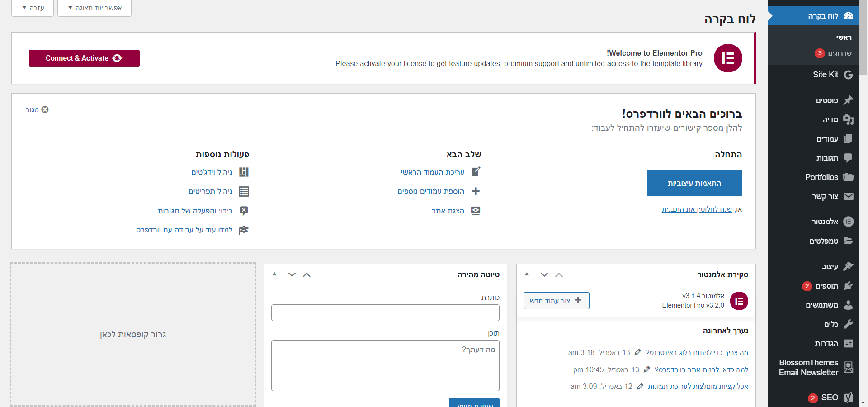The image size is (868, 407).
Task: Edit pencil for מה צריך כדי לפתוח בלוג
Action: click(637, 352)
